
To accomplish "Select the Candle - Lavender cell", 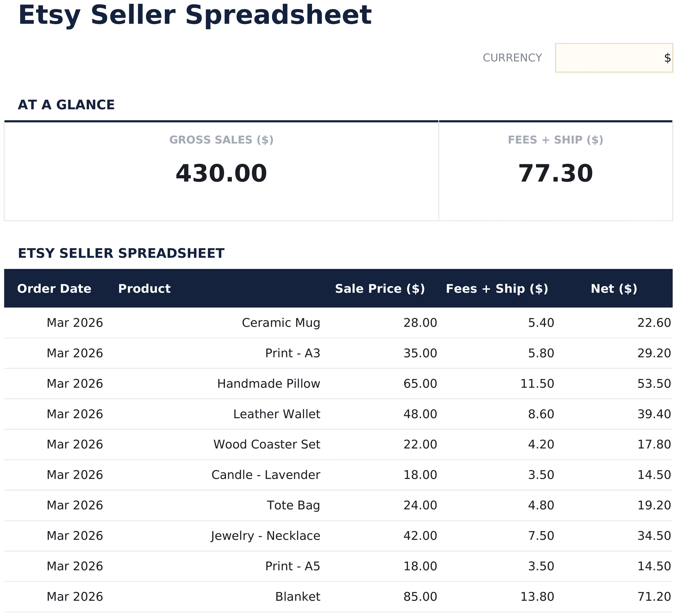I will coord(266,475).
